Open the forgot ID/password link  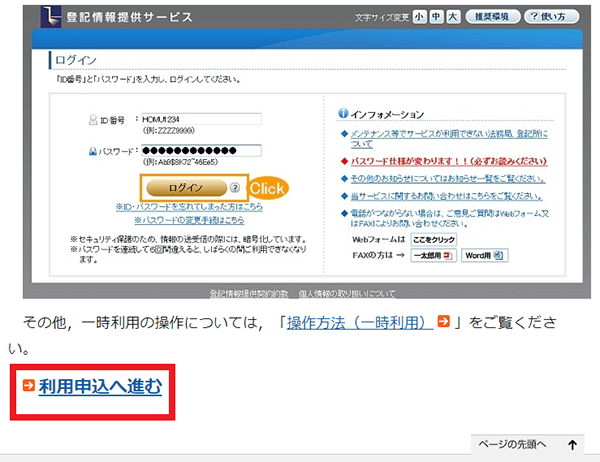click(189, 207)
